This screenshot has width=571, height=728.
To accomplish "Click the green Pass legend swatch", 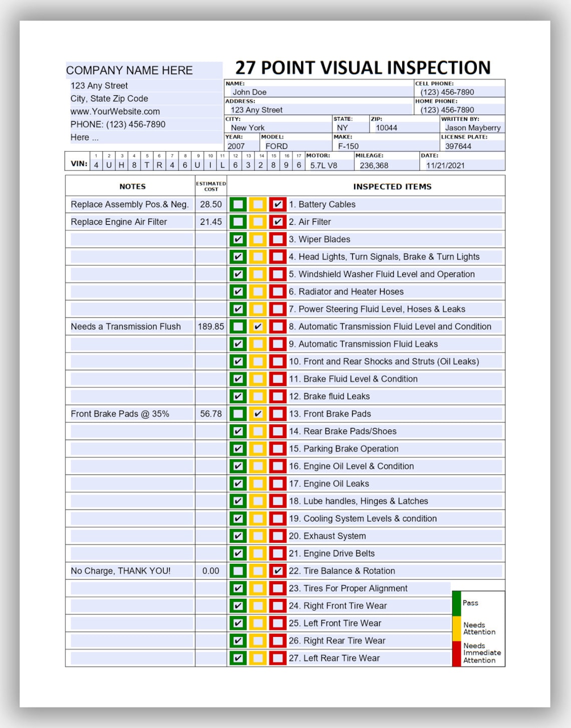I will click(457, 603).
